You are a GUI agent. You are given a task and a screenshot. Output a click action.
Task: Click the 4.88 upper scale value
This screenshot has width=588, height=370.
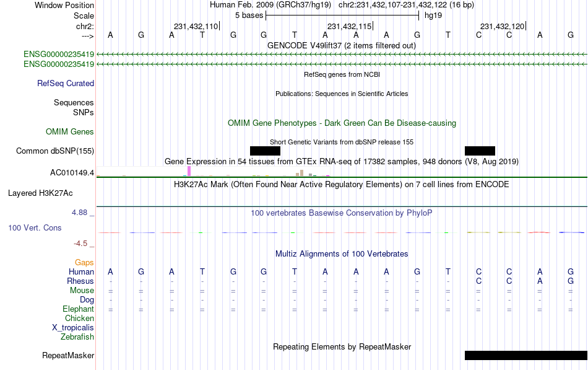coord(79,213)
